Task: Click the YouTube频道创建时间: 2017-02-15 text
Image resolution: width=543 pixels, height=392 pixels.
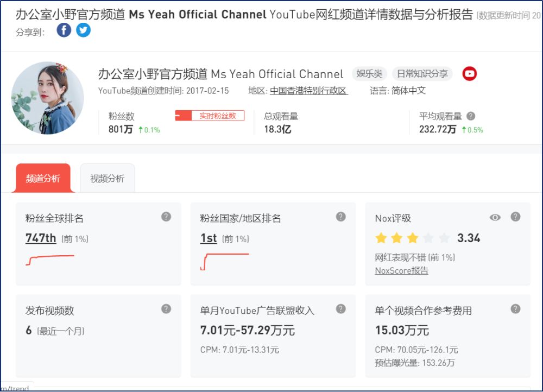Action: point(163,91)
